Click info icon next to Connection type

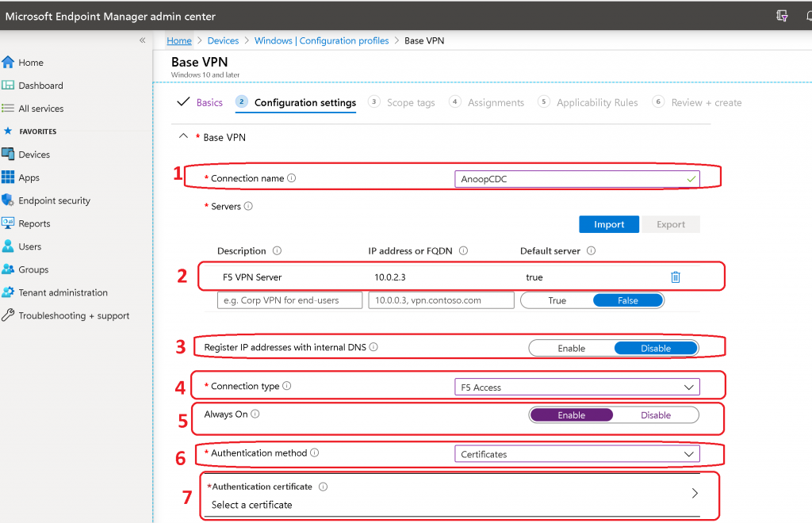[x=287, y=385]
